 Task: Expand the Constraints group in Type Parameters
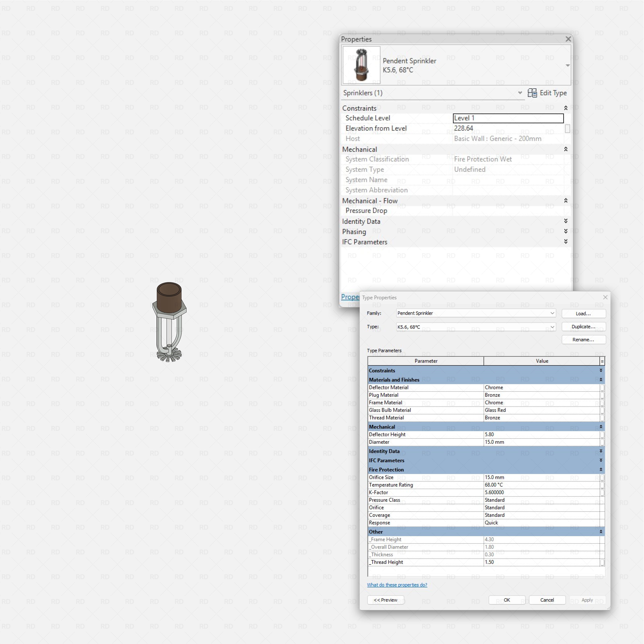click(x=601, y=370)
